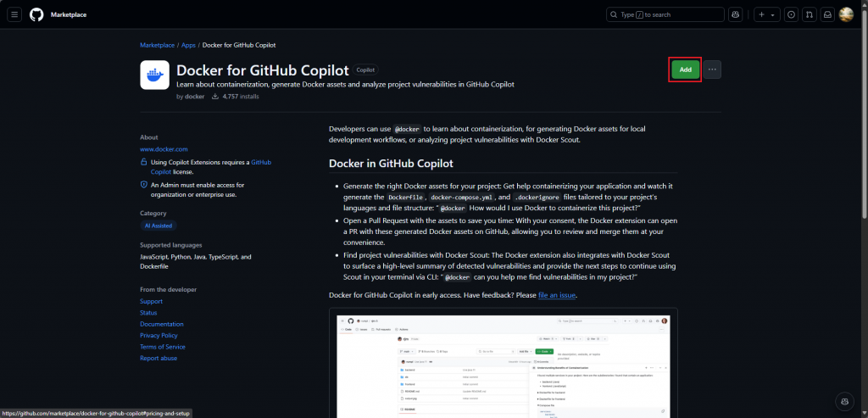Focus the 'Type / to search' field

[665, 15]
